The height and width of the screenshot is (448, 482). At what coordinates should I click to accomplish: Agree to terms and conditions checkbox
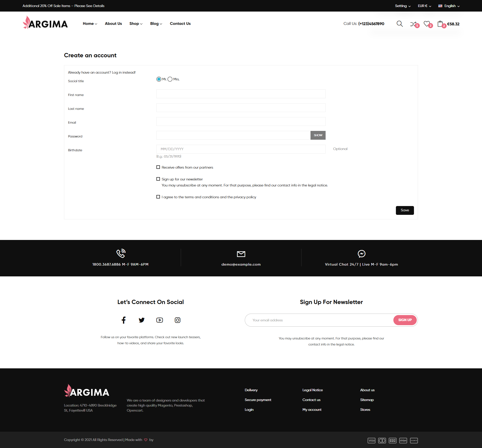click(x=158, y=197)
